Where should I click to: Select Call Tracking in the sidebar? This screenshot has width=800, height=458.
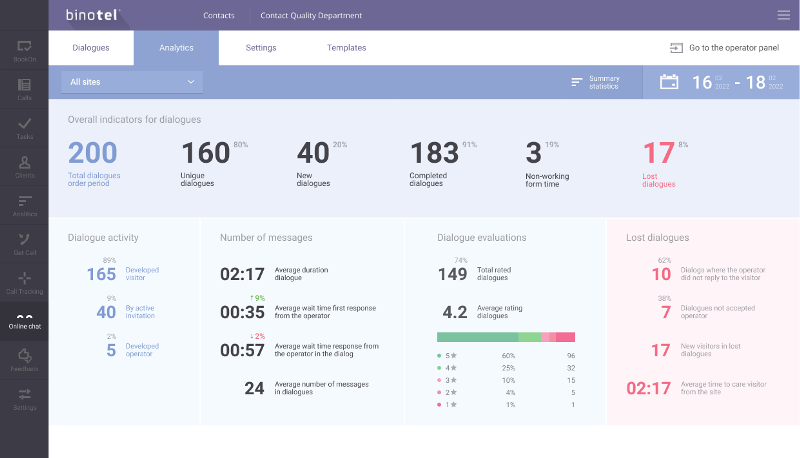tap(24, 282)
